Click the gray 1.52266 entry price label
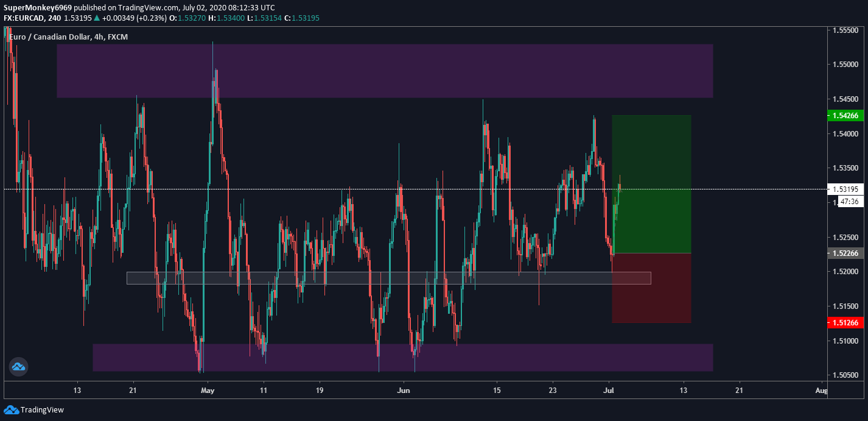 (x=846, y=253)
